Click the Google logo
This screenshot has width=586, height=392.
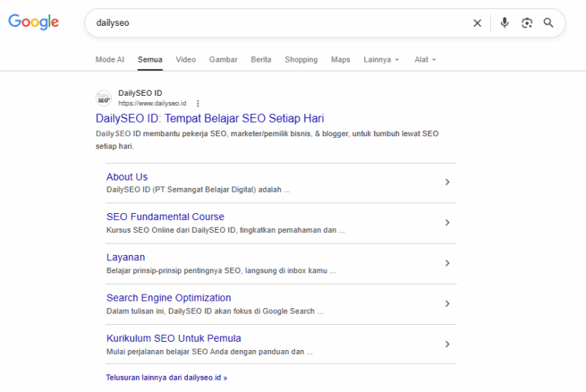(x=33, y=22)
